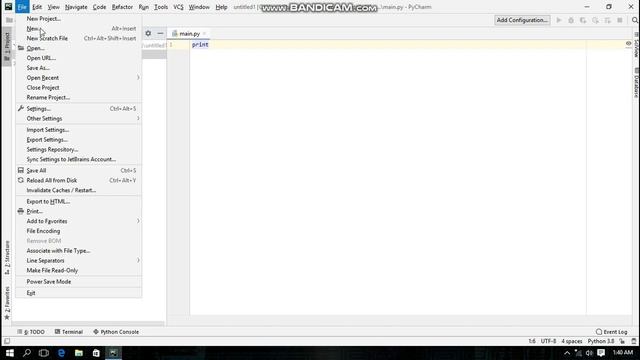Screen dimensions: 640x360
Task: Open the Terminal tool window
Action: tap(69, 332)
